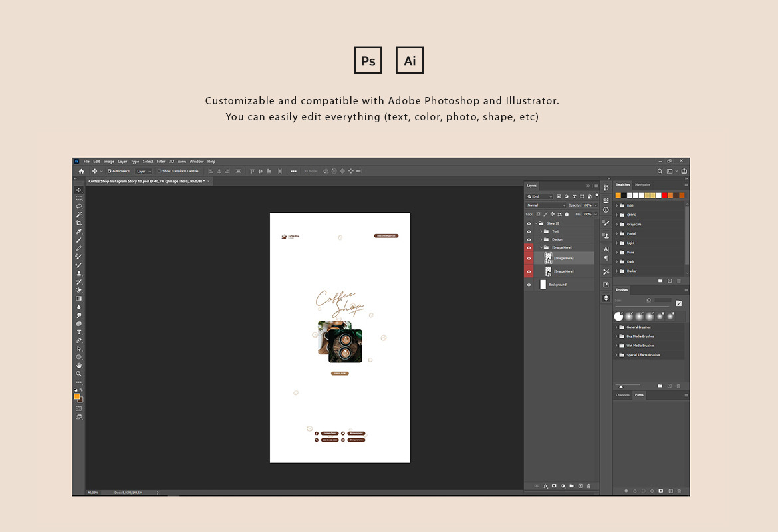Uncheck the Auto-Select checkbox
778x532 pixels.
click(110, 171)
